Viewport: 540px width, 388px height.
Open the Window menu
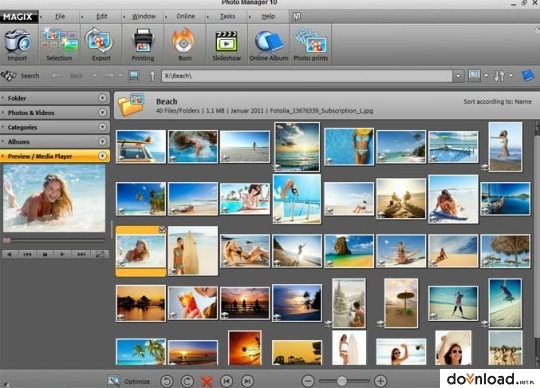(x=144, y=16)
